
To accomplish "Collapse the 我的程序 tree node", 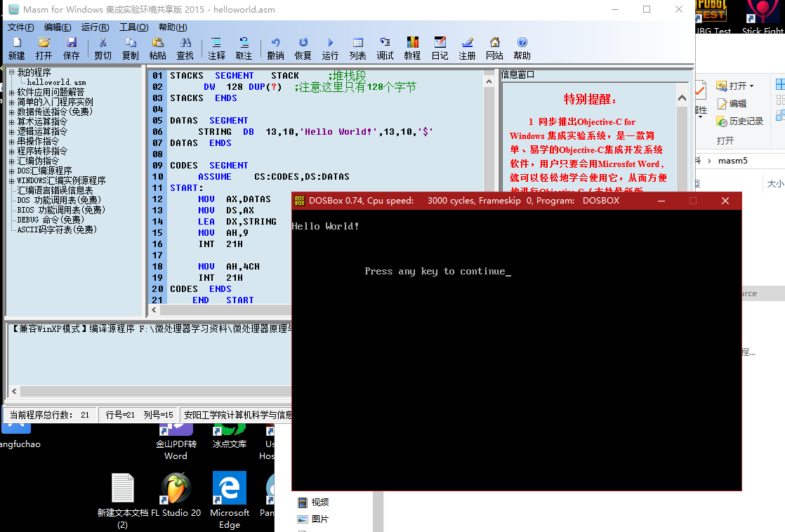I will coord(11,72).
